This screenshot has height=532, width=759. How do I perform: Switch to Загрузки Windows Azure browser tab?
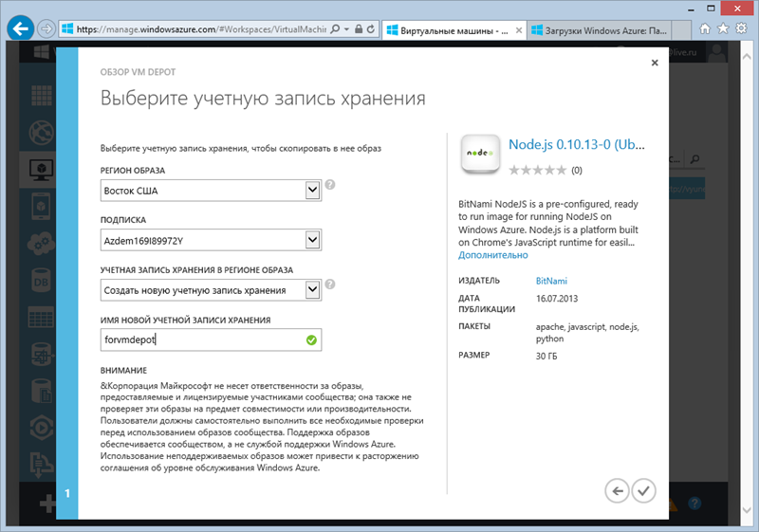(600, 30)
